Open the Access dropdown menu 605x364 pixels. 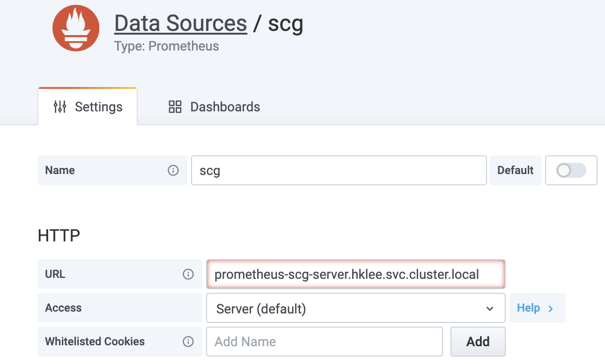pos(355,308)
